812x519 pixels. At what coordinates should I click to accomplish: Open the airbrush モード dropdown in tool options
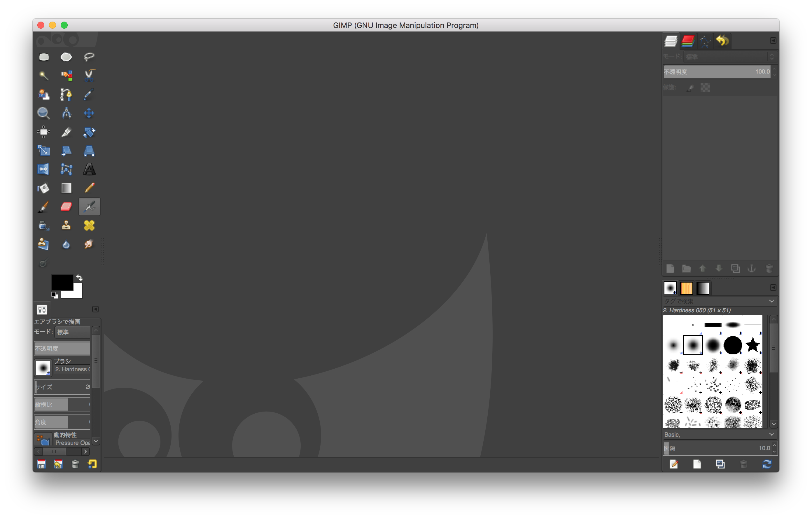(x=72, y=332)
